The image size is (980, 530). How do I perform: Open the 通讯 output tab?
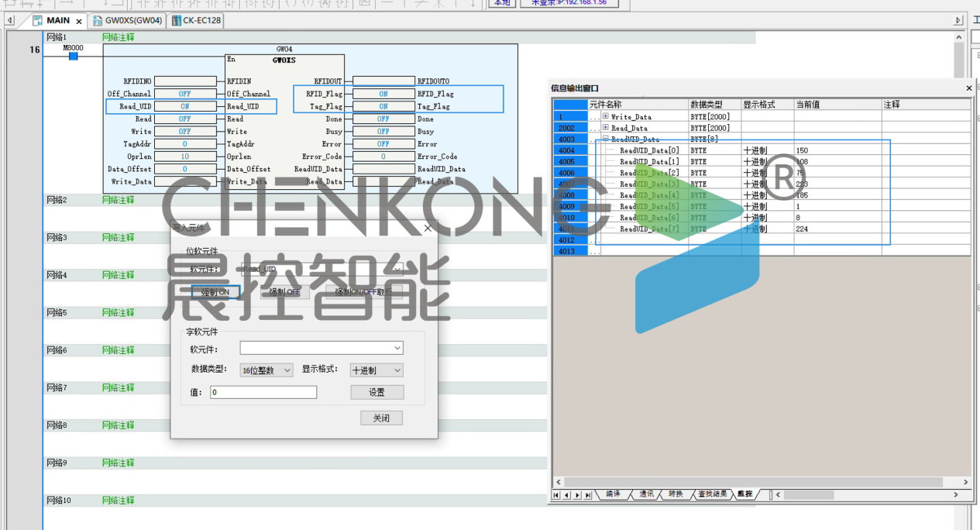646,494
